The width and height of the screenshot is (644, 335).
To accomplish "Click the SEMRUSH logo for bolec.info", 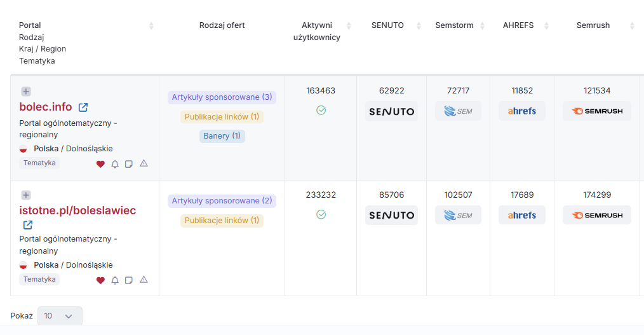I will click(x=596, y=111).
